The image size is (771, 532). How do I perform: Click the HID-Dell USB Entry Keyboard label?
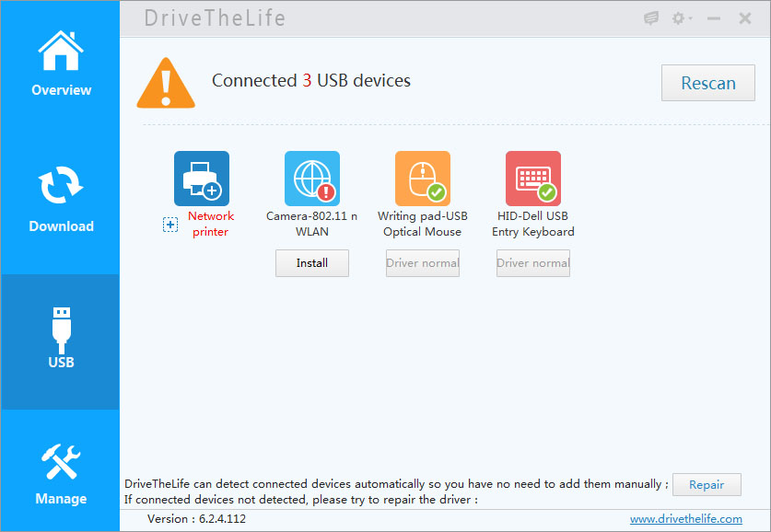(x=533, y=224)
